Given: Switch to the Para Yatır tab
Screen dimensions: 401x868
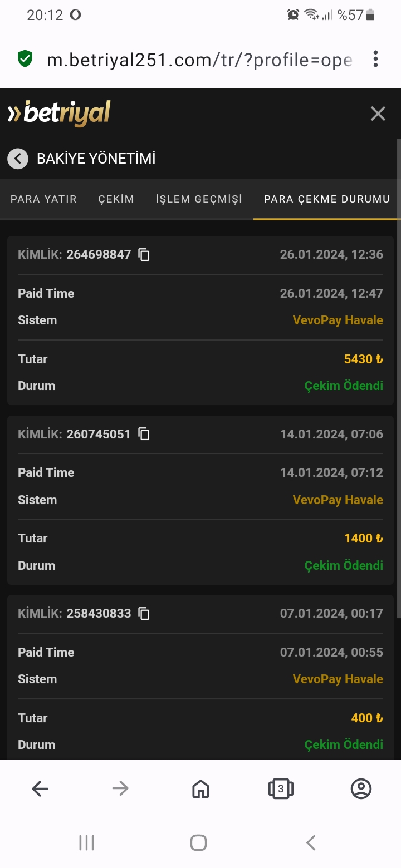Looking at the screenshot, I should [x=43, y=199].
